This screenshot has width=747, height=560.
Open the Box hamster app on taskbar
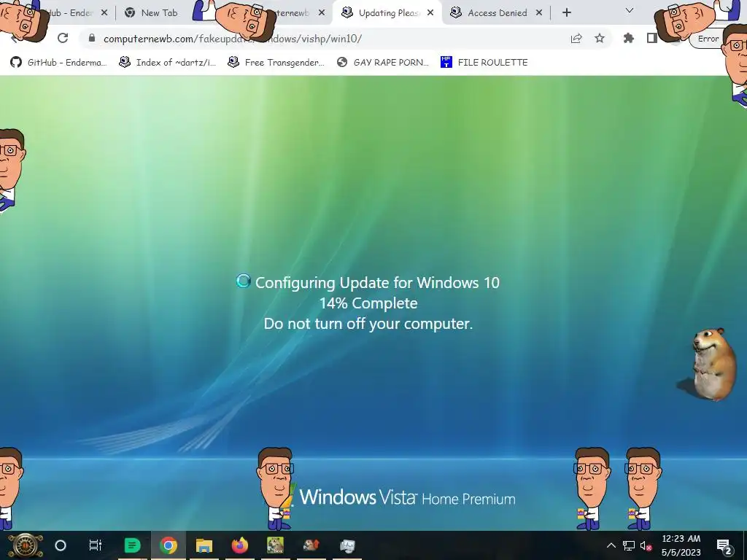[x=275, y=545]
